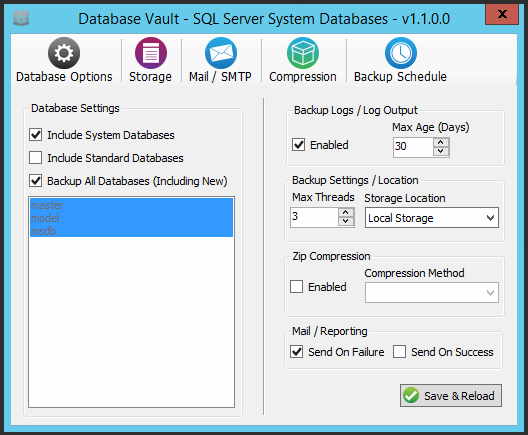Viewport: 528px width, 435px height.
Task: Enable Zip Compression checkbox
Action: [x=296, y=287]
